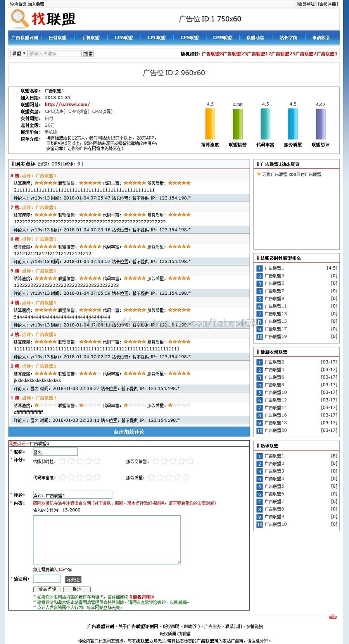Open 广告联盟评测 in the navigation bar
349x644 pixels.
click(25, 38)
